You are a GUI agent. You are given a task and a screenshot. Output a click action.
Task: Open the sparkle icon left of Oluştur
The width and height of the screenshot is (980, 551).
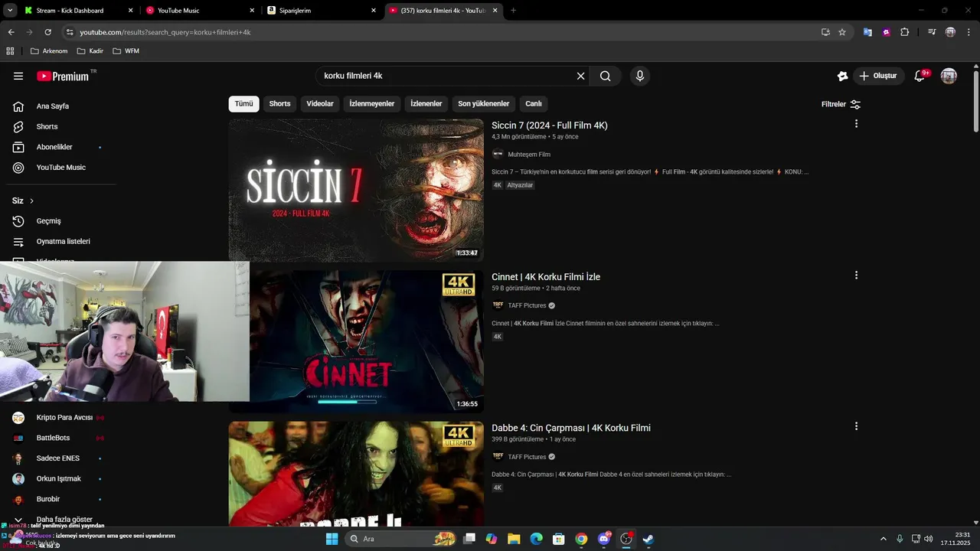[x=842, y=76]
